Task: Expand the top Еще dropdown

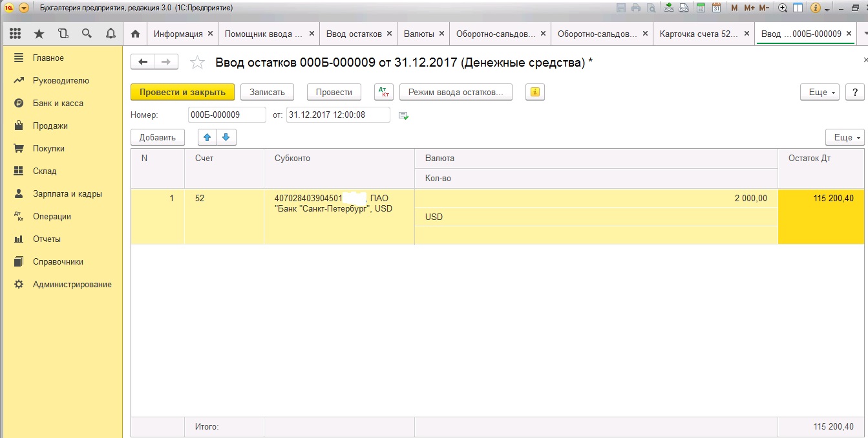Action: [819, 92]
